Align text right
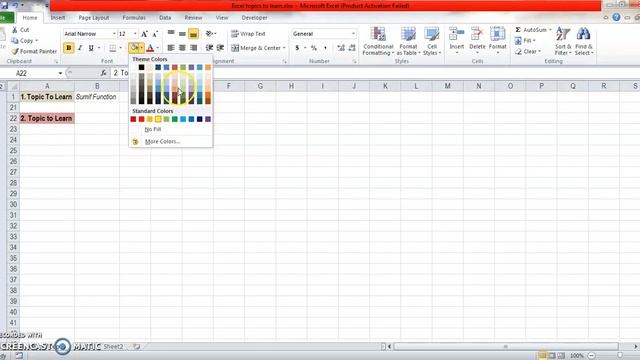Viewport: 640px width, 360px height. coord(193,48)
